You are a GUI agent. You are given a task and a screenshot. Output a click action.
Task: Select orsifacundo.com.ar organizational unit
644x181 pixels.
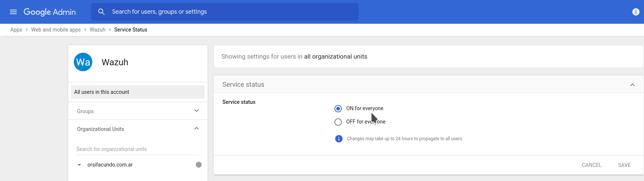coord(110,165)
